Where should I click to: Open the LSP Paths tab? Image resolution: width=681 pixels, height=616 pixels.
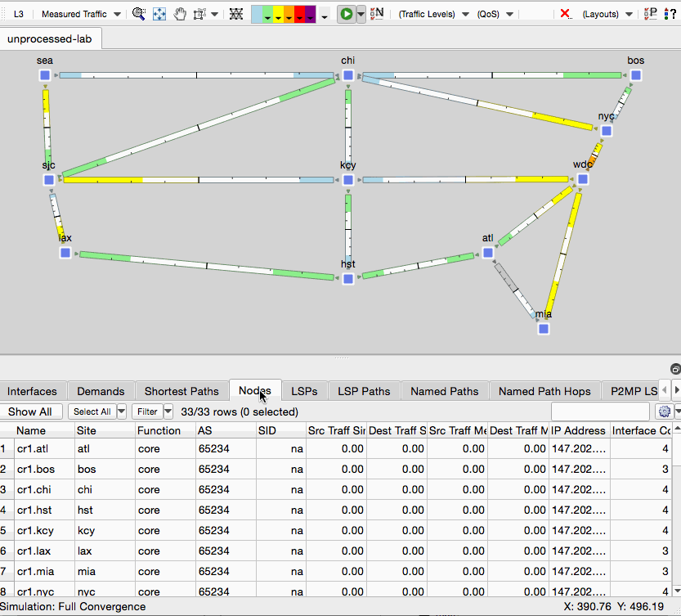point(364,391)
